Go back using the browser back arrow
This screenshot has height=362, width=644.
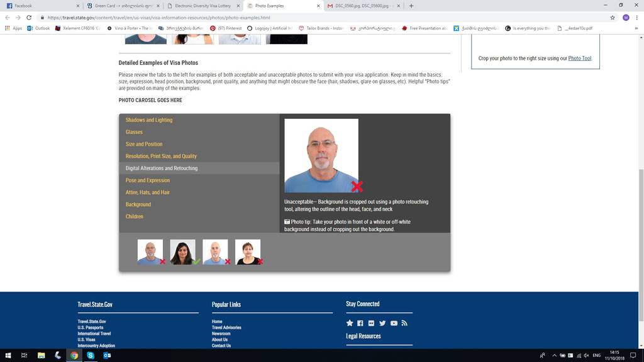point(8,18)
